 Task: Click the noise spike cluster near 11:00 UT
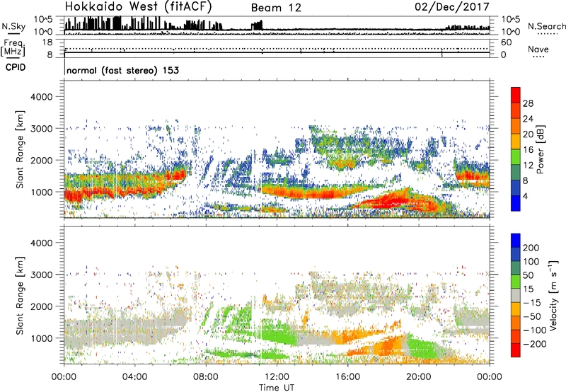(257, 25)
